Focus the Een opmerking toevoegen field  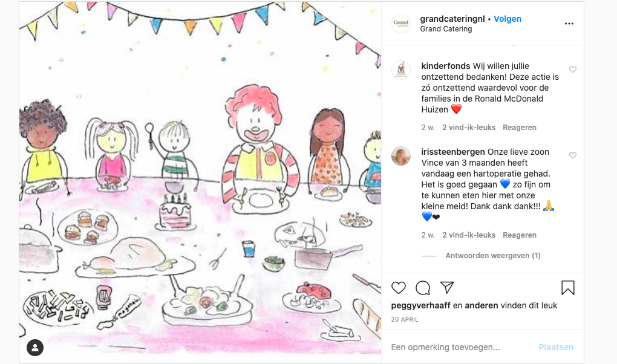point(460,347)
